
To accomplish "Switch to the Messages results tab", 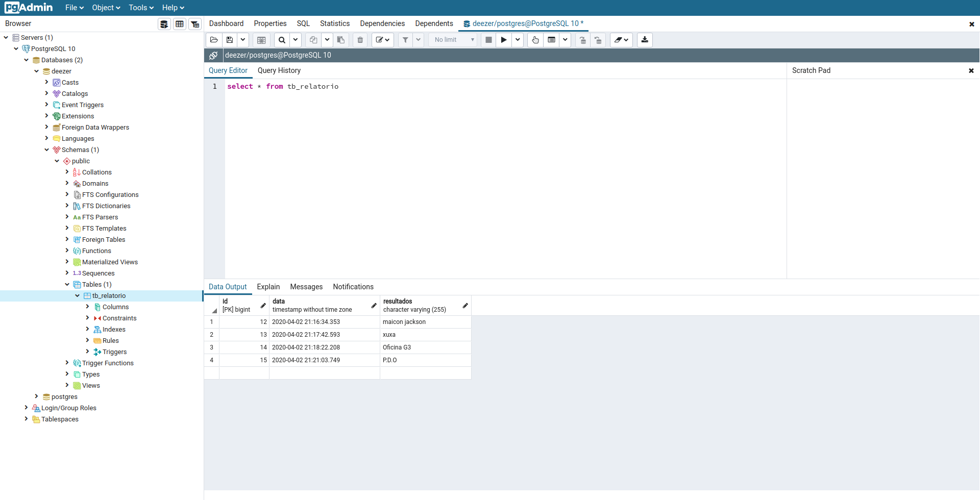I will click(306, 287).
